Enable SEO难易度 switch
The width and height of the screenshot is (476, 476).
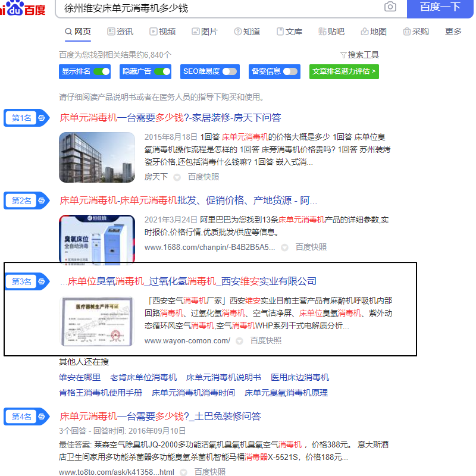pos(230,71)
